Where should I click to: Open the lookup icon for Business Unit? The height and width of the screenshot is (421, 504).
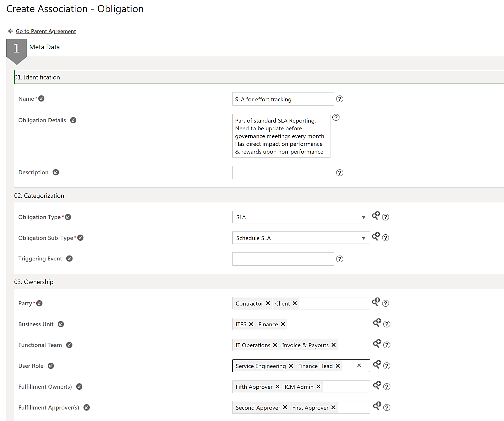click(x=377, y=323)
